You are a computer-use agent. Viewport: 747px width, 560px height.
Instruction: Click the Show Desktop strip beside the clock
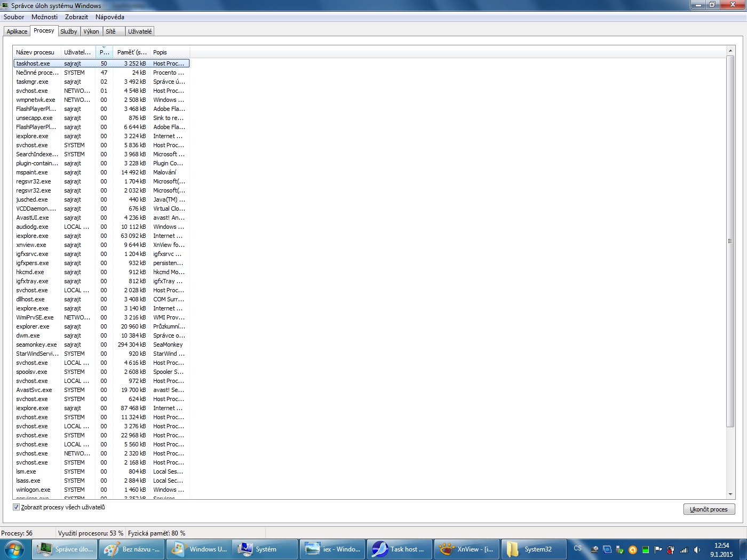pyautogui.click(x=743, y=549)
